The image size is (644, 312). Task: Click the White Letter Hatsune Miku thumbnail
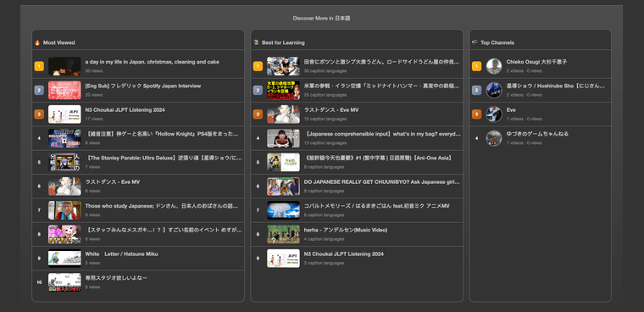click(64, 258)
